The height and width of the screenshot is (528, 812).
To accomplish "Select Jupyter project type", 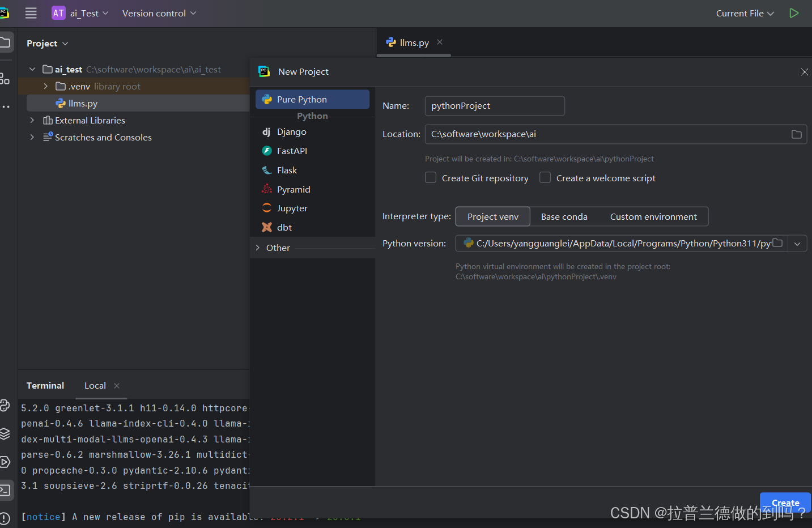I will point(312,208).
